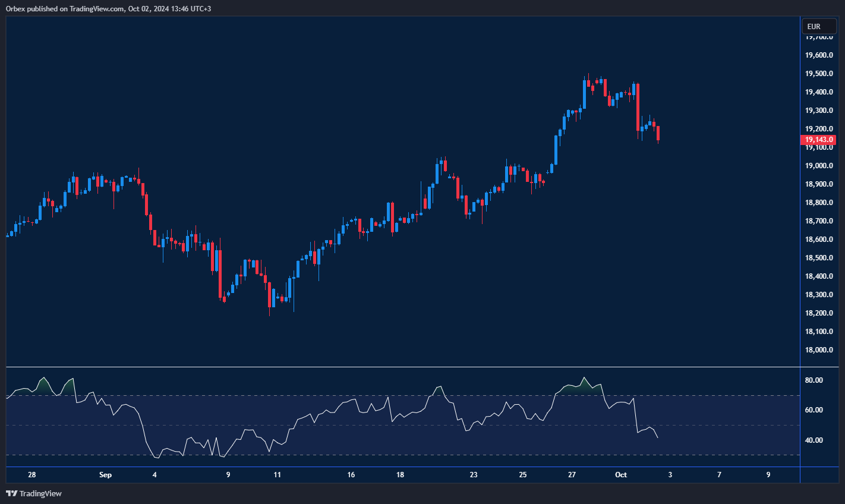Click the 7 date label on time axis

coord(719,474)
